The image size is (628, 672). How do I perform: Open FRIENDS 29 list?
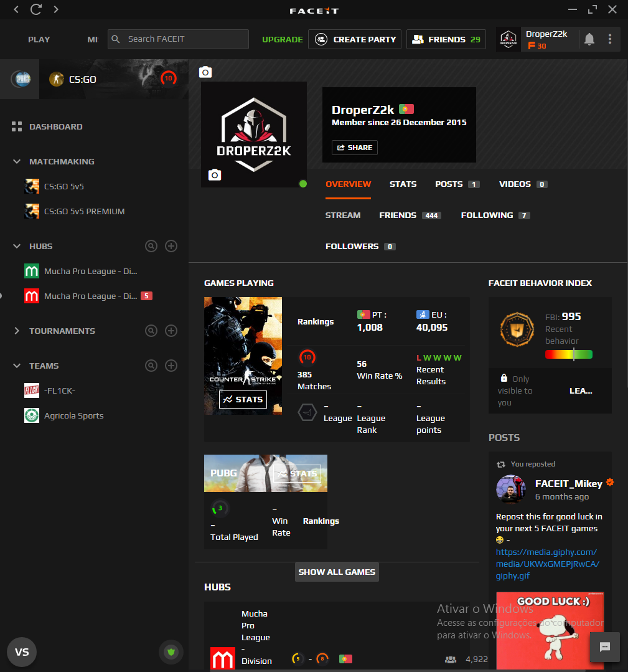point(446,39)
